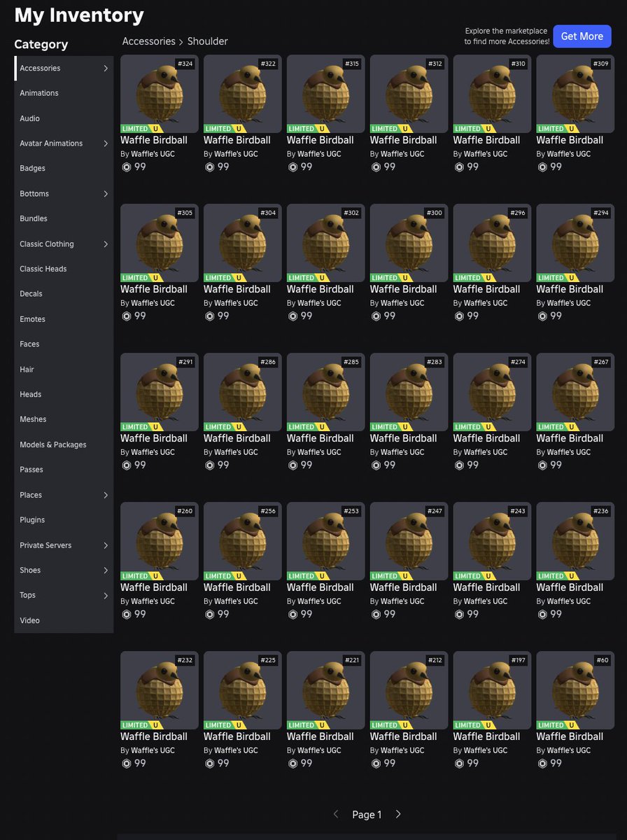Expand the Shoes category chevron
This screenshot has width=627, height=840.
click(106, 570)
